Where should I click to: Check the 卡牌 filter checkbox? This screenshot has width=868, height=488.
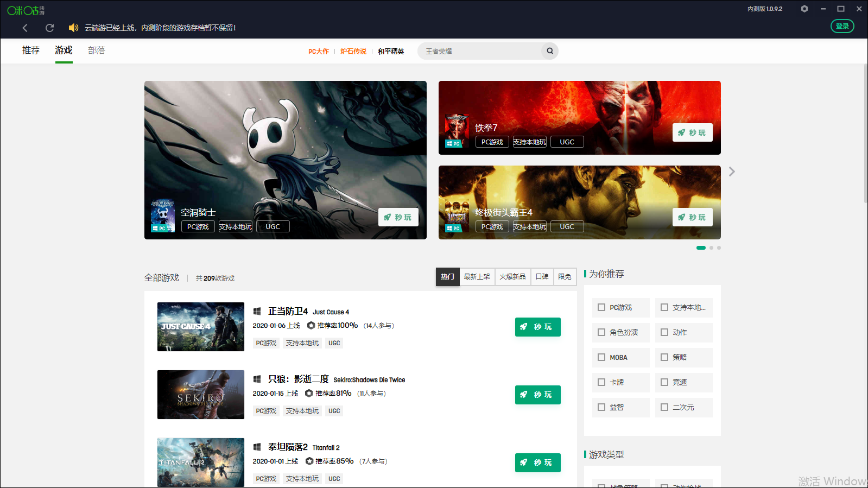pos(601,382)
